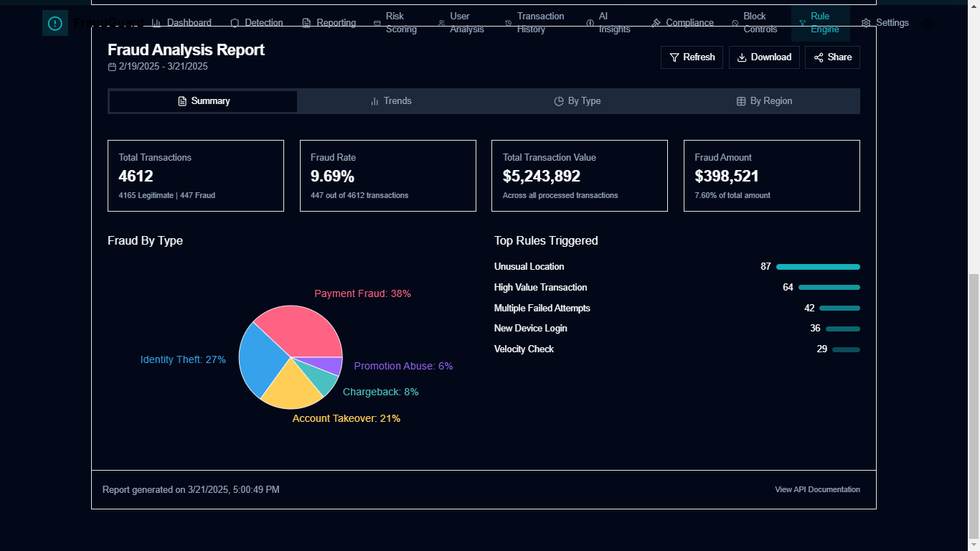Go to AI Insights
Viewport: 980px width, 551px height.
coord(608,23)
